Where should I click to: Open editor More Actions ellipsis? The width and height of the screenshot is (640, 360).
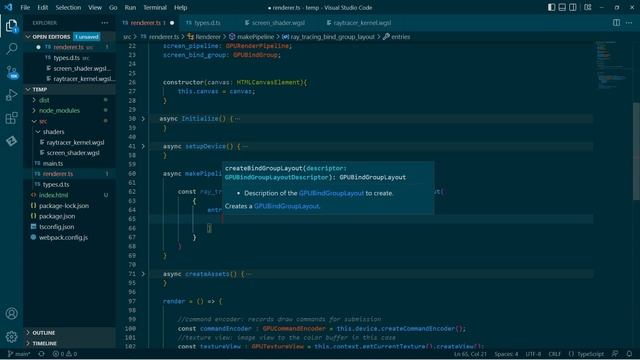pyautogui.click(x=629, y=23)
